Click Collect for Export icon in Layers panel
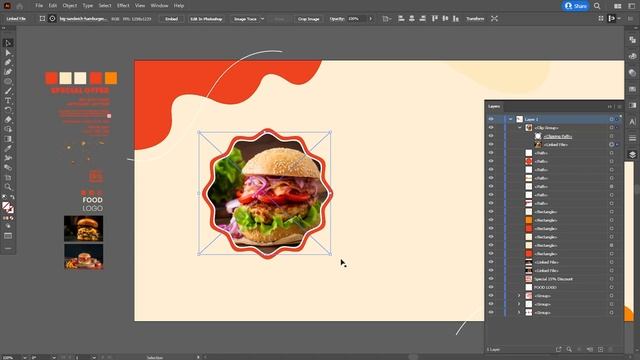The image size is (640, 360). point(558,349)
